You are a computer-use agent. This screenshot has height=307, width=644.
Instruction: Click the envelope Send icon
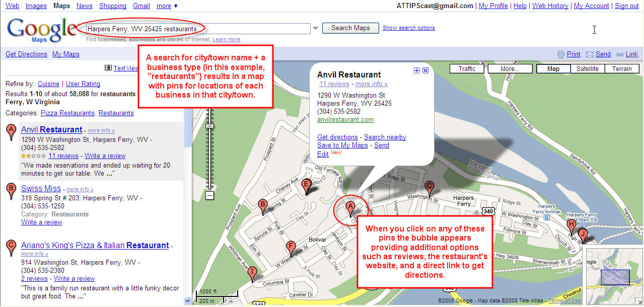click(x=590, y=54)
